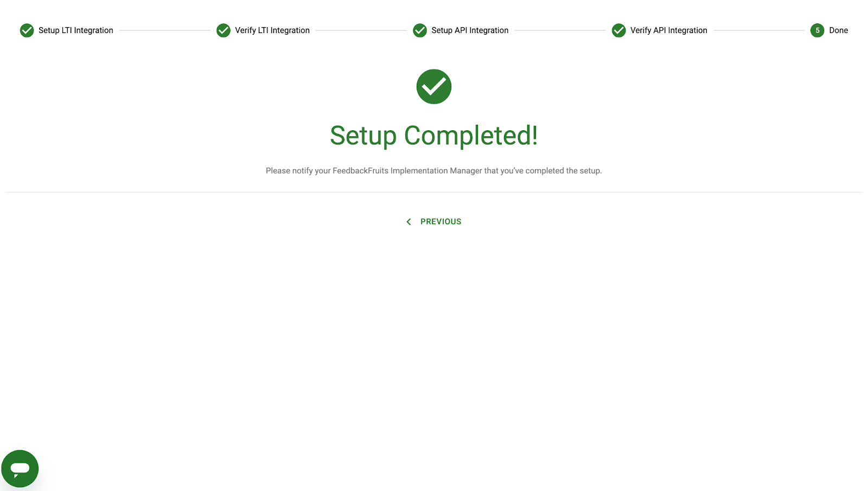Click the step 5 Done circle icon

(817, 30)
